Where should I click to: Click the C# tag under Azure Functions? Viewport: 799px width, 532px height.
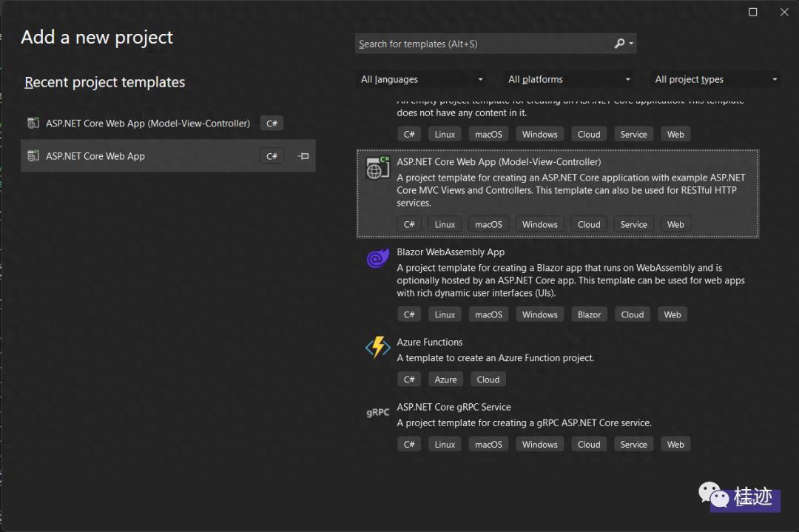point(409,379)
